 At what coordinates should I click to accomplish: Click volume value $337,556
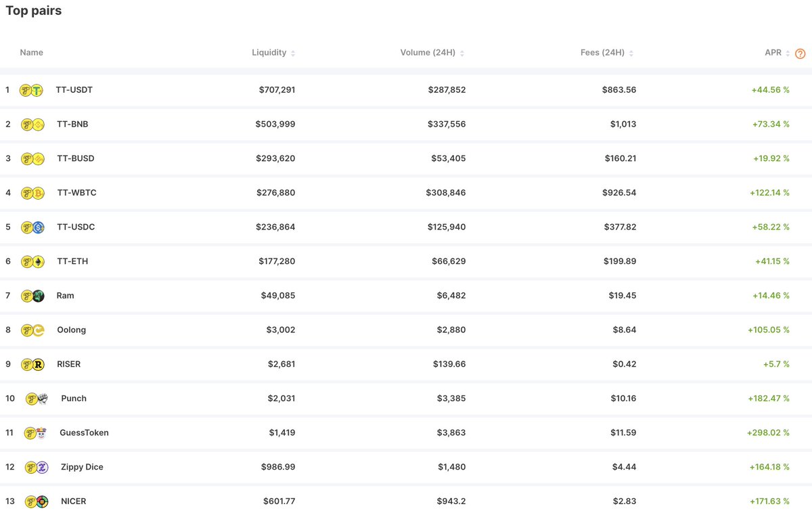click(447, 125)
